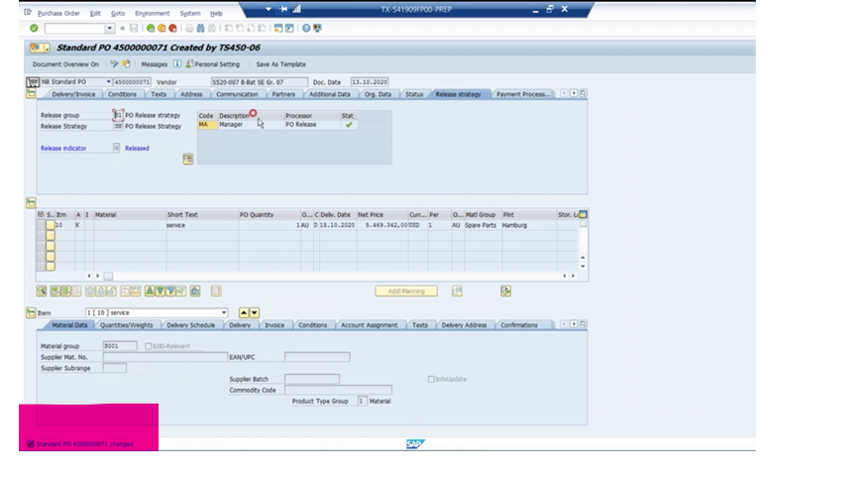Click the next item down-arrow button

[254, 312]
